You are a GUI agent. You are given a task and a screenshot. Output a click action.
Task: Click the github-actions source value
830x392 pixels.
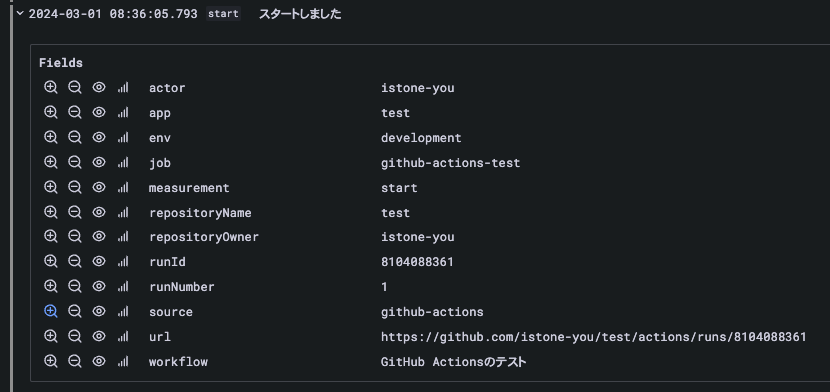point(432,312)
